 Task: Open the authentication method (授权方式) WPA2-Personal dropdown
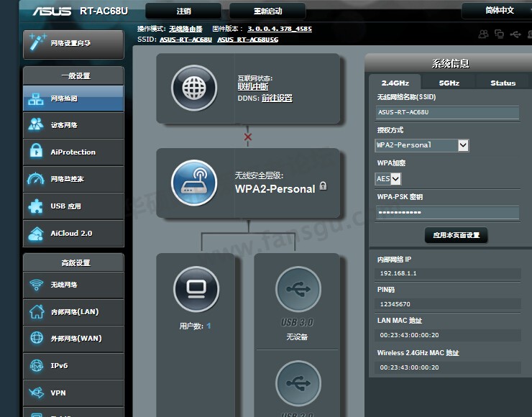(422, 145)
